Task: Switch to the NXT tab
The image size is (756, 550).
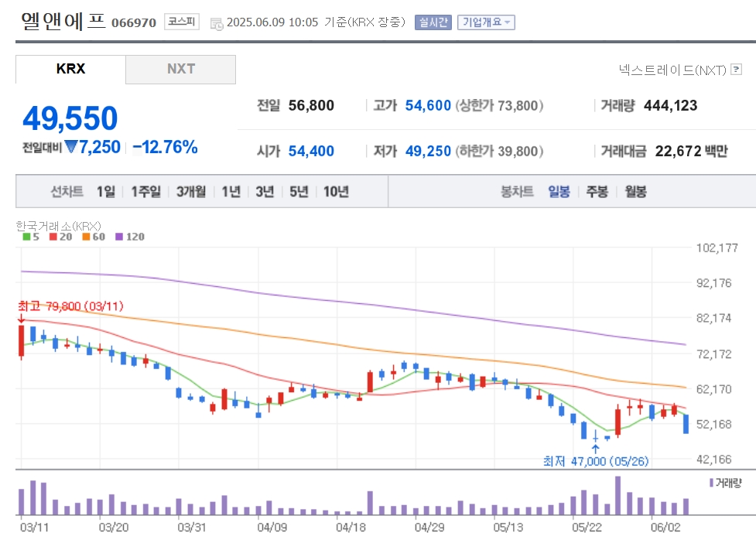Action: [181, 69]
